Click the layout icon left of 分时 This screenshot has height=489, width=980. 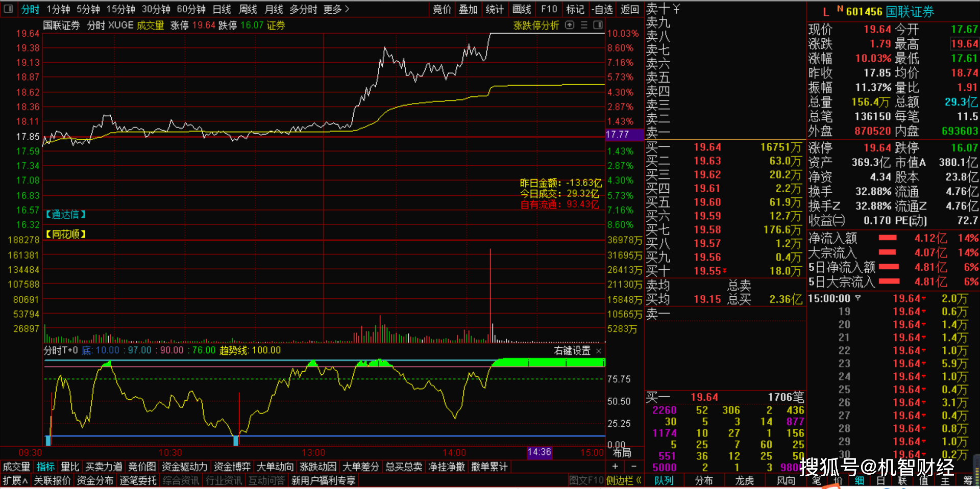click(8, 9)
